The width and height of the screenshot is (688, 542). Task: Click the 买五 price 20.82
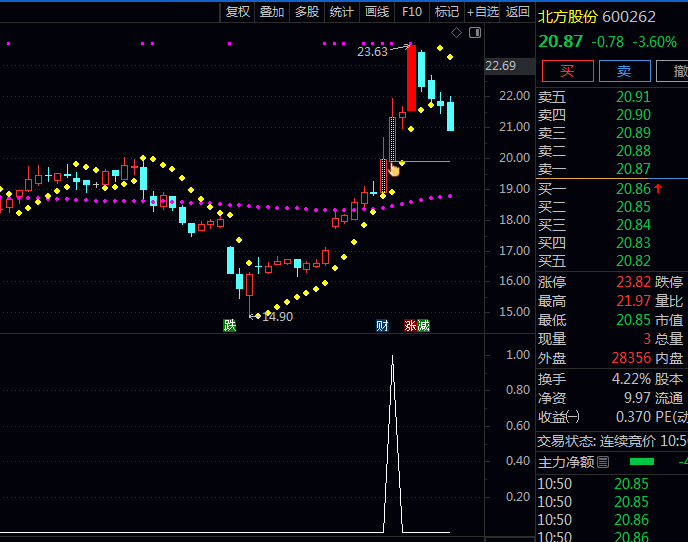pos(633,261)
